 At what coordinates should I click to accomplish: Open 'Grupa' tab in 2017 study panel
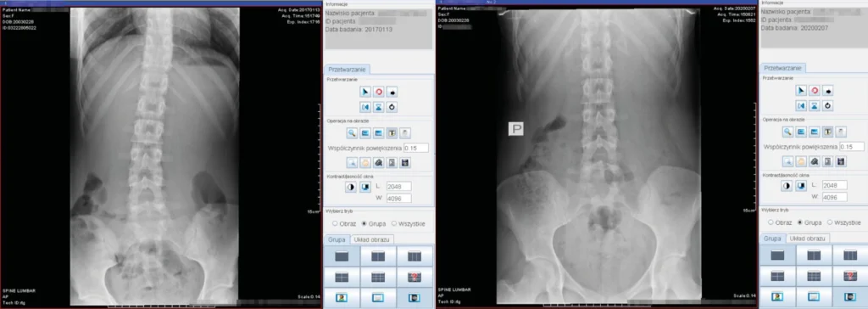[x=337, y=239]
